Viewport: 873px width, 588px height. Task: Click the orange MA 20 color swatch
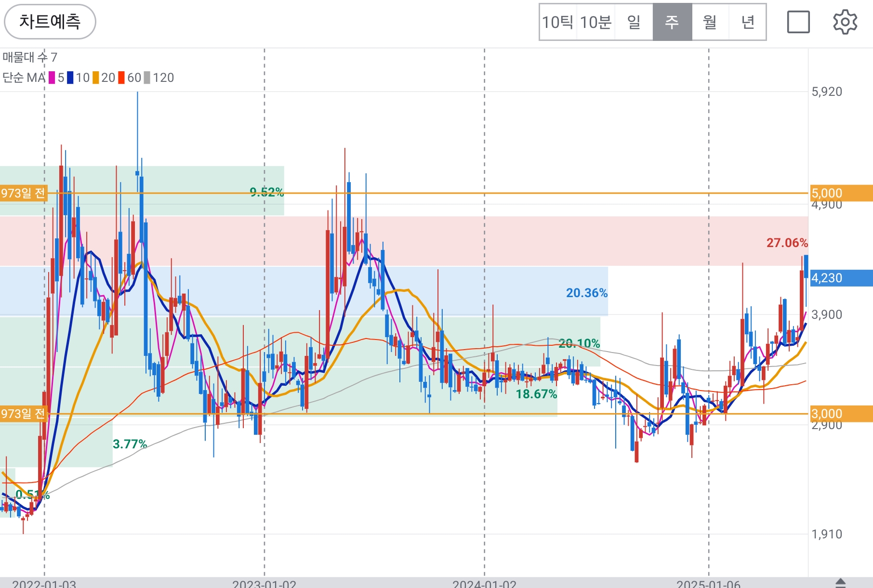coord(96,78)
